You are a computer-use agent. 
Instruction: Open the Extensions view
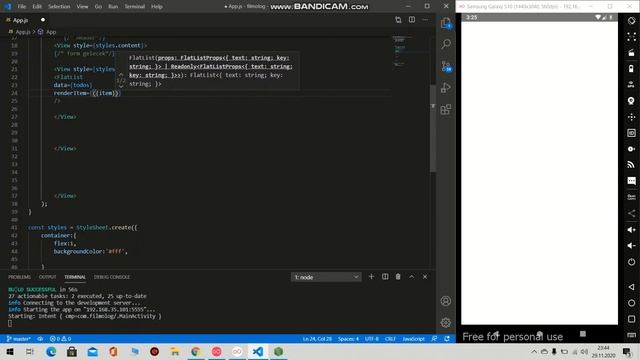click(x=446, y=109)
